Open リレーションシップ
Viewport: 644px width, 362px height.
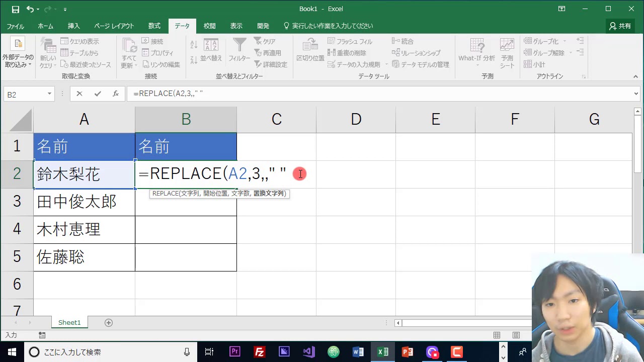[416, 53]
